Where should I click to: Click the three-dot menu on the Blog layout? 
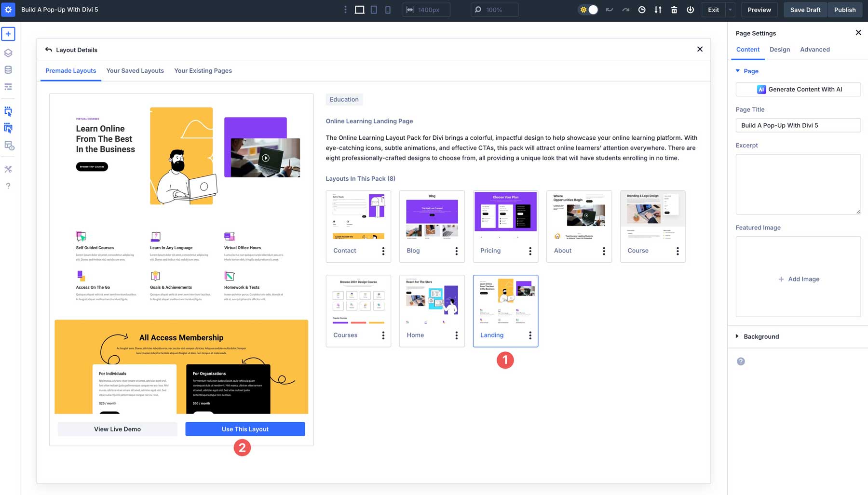457,251
